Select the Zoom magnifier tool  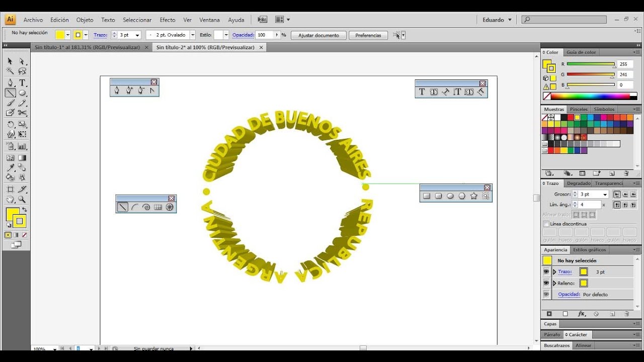(22, 200)
